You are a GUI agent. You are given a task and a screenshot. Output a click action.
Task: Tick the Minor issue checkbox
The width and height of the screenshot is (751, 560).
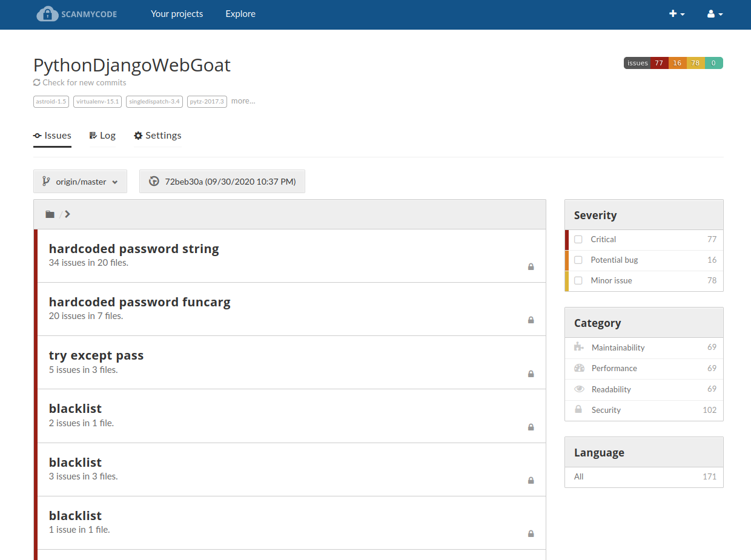coord(578,281)
